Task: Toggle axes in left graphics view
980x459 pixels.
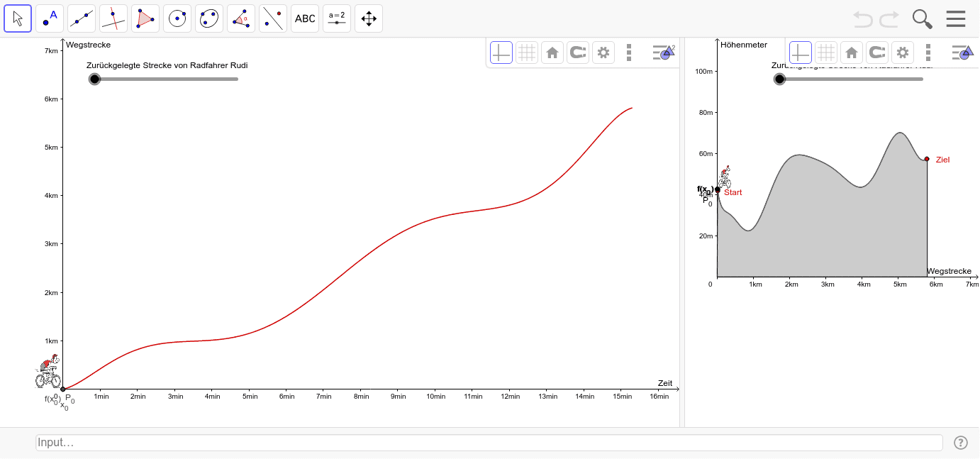Action: [x=501, y=52]
